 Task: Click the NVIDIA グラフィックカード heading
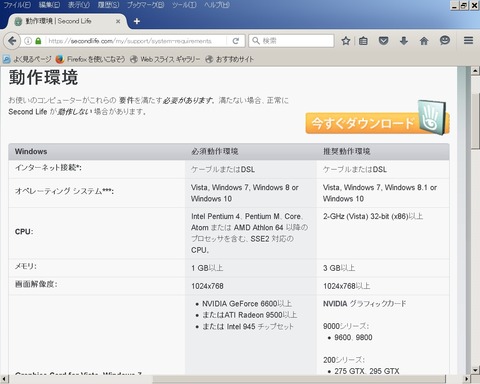[x=365, y=304]
